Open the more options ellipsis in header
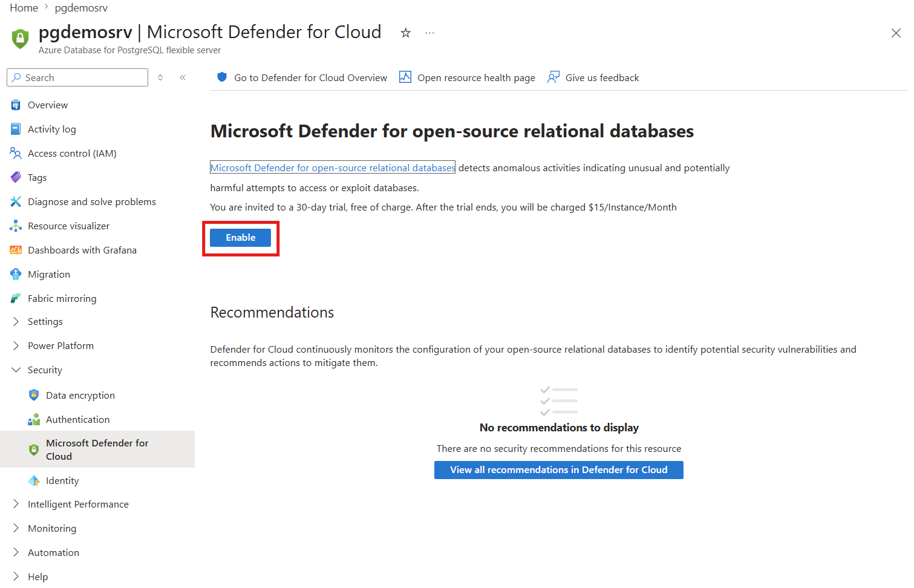Viewport: 914px width, 588px height. (x=429, y=33)
